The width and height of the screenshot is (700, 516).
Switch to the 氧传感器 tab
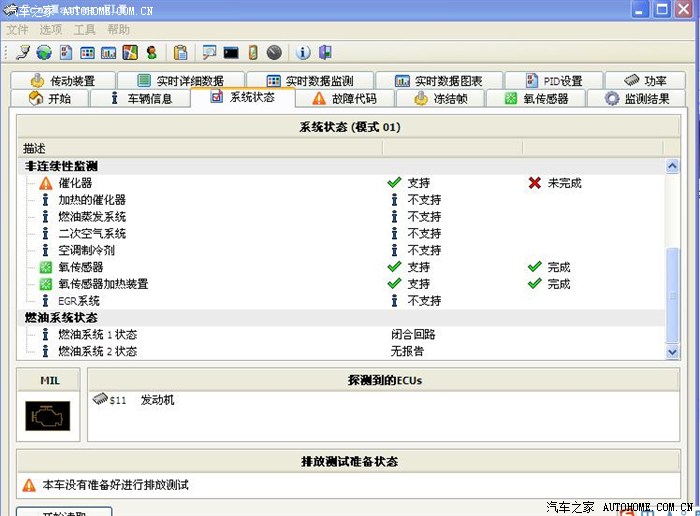(x=538, y=98)
